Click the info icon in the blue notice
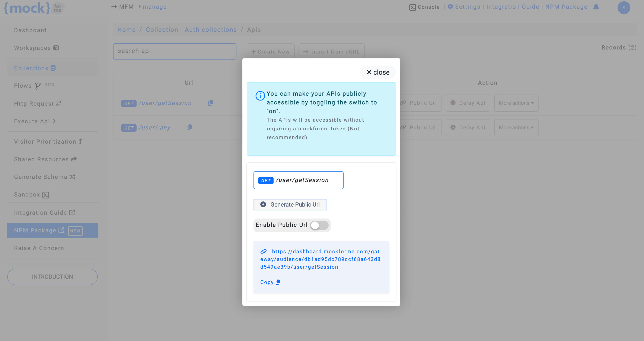Screen dimensions: 644x341 pyautogui.click(x=260, y=96)
